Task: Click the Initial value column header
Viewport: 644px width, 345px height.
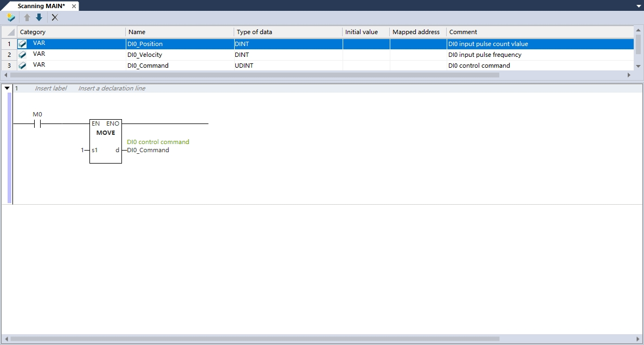Action: click(x=366, y=32)
